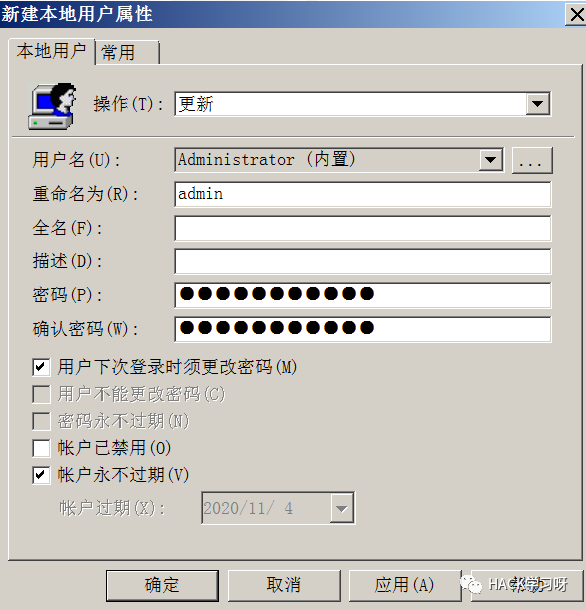Click the browse ellipsis button beside username
Viewport: 586px width, 610px height.
pyautogui.click(x=532, y=160)
